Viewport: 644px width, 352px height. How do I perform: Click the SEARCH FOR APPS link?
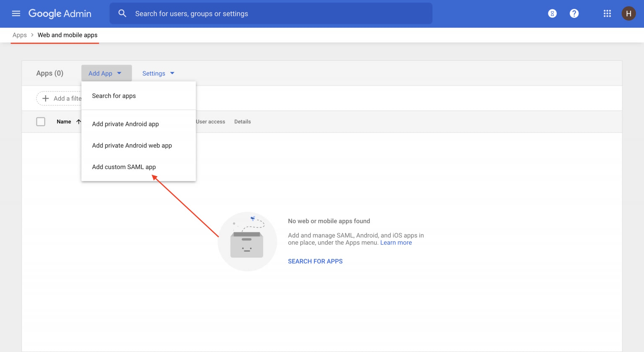click(x=315, y=261)
